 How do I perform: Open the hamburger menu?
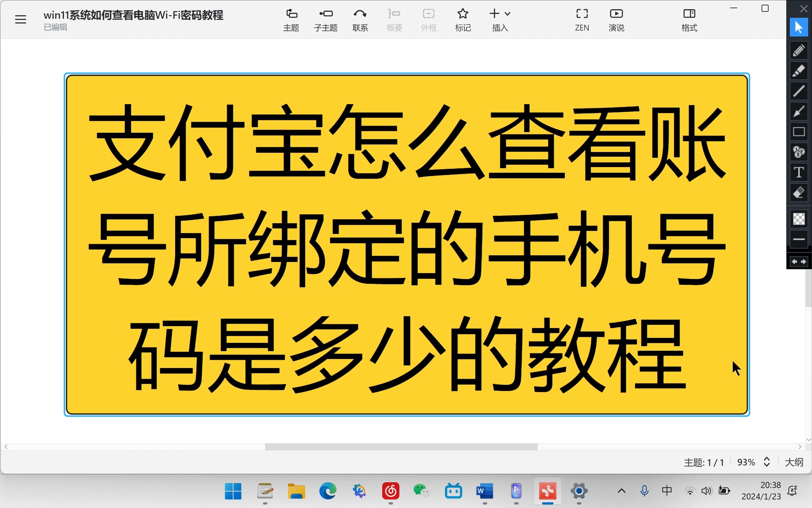pyautogui.click(x=20, y=20)
